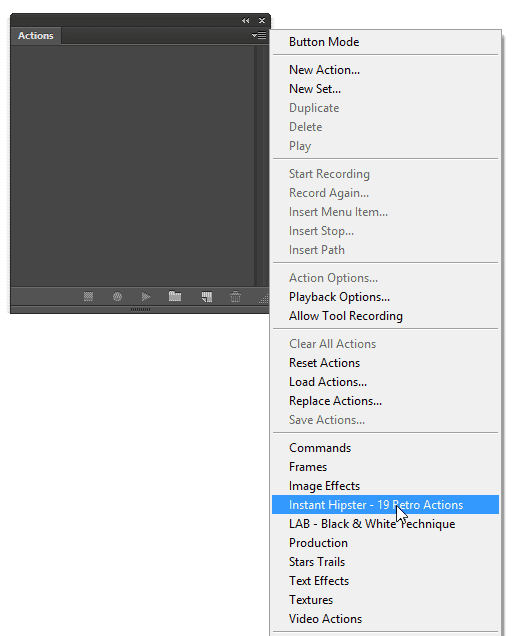Image resolution: width=517 pixels, height=636 pixels.
Task: Click the create new action icon
Action: click(x=207, y=297)
